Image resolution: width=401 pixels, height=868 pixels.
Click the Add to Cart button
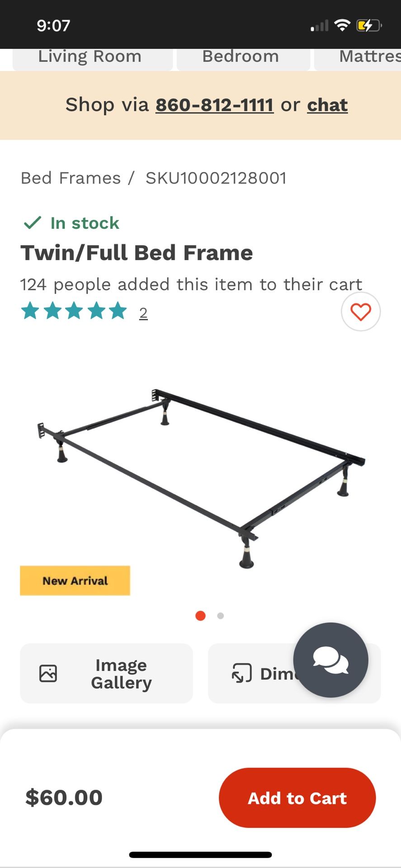pyautogui.click(x=297, y=798)
